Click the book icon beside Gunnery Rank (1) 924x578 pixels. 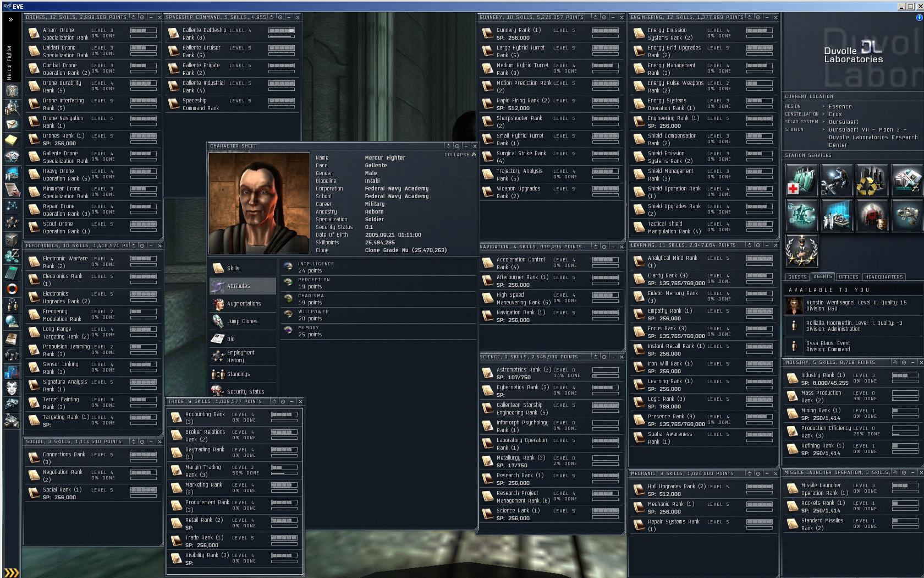point(487,34)
